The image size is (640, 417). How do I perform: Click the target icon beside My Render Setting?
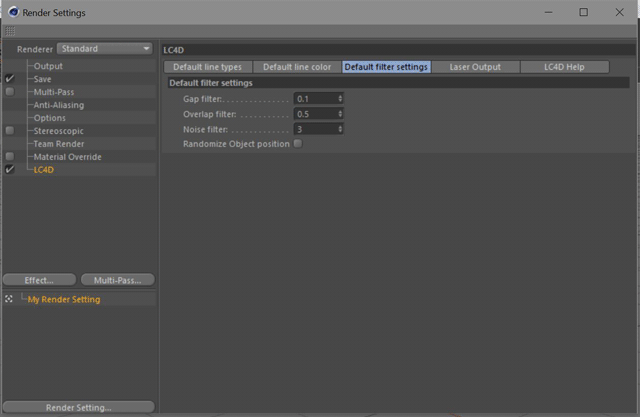point(9,299)
